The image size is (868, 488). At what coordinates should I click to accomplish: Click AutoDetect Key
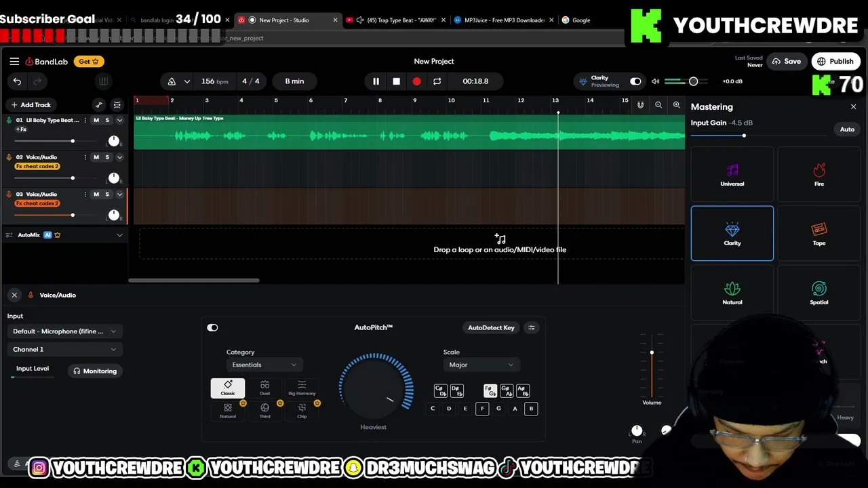pyautogui.click(x=491, y=327)
